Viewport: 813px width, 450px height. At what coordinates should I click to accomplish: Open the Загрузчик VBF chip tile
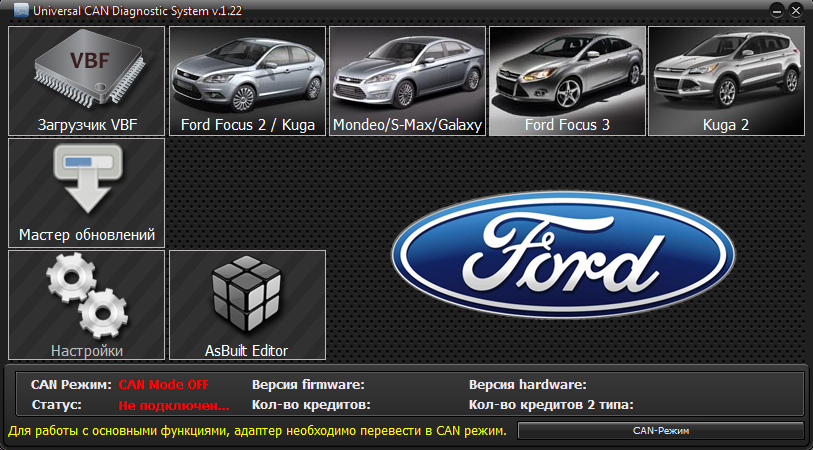point(87,81)
